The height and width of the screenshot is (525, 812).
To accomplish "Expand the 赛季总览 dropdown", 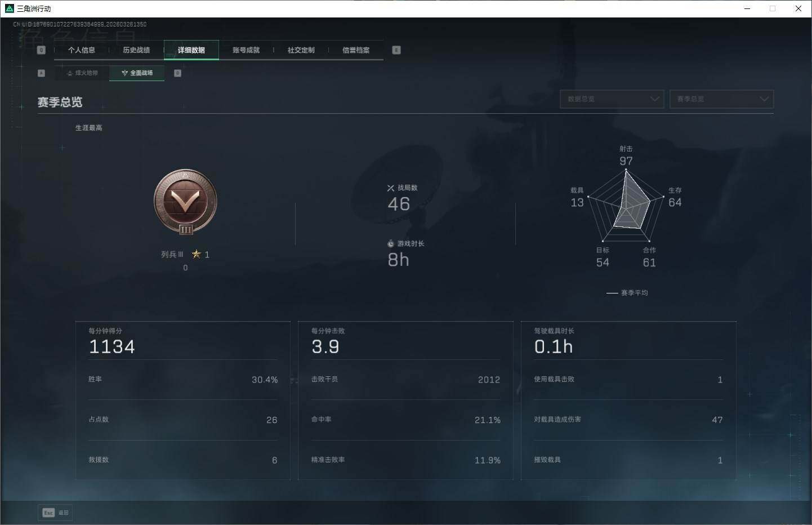I will pyautogui.click(x=721, y=99).
